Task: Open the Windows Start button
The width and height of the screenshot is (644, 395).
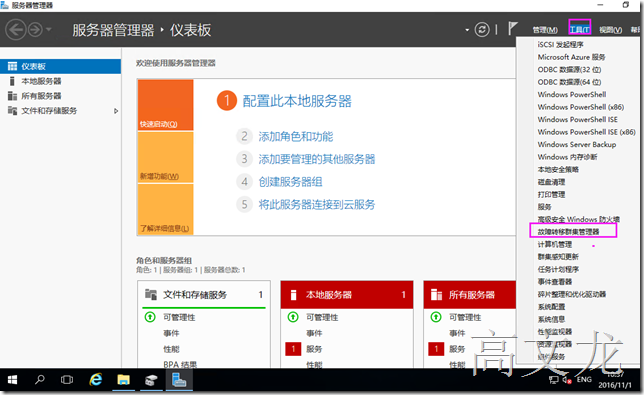Action: [12, 380]
